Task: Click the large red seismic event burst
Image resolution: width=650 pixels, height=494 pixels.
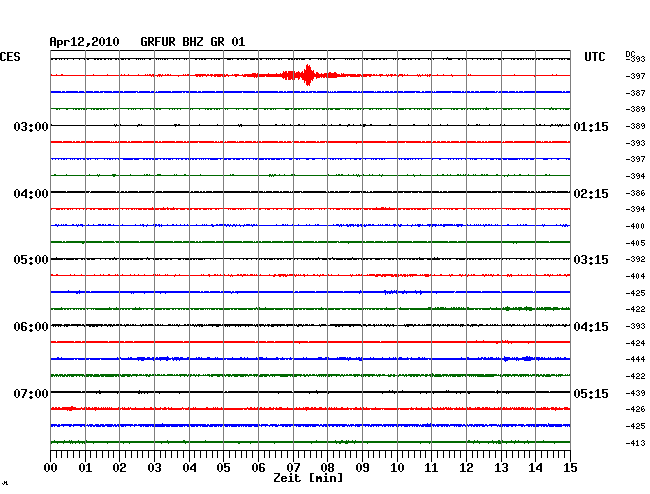Action: coord(308,75)
